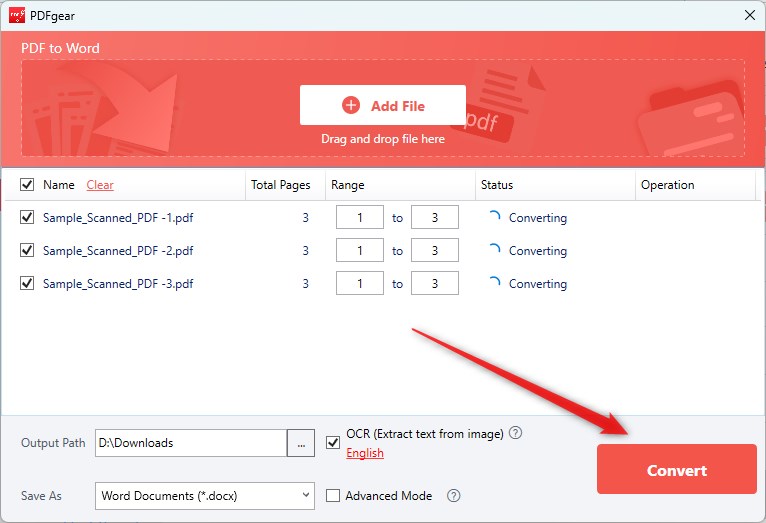
Task: Click Converting status of Sample_Scanned_PDF -1.pdf
Action: [537, 218]
